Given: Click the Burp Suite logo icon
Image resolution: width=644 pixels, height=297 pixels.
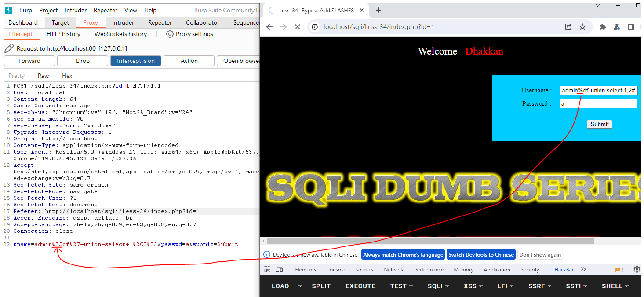Looking at the screenshot, I should (x=8, y=10).
